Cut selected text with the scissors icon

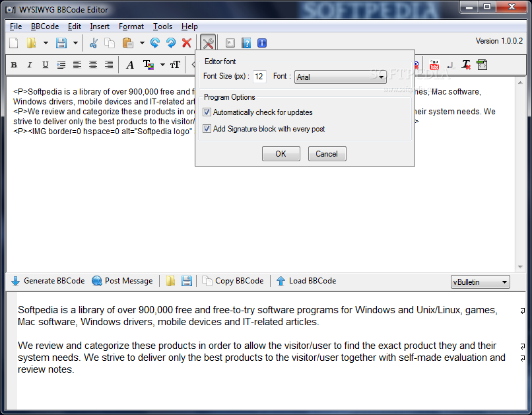(93, 43)
